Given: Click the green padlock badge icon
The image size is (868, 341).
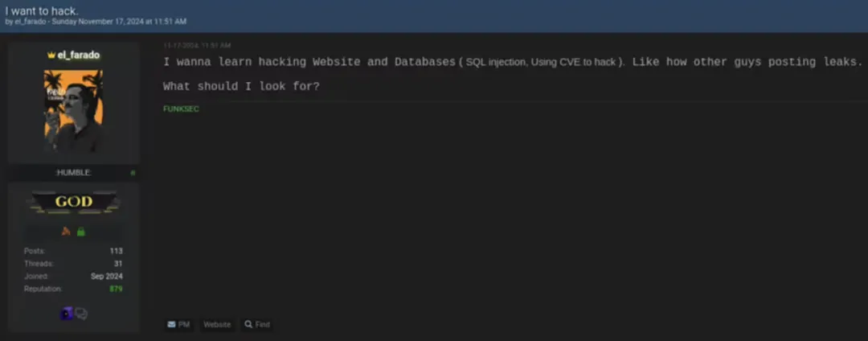Looking at the screenshot, I should (x=81, y=232).
